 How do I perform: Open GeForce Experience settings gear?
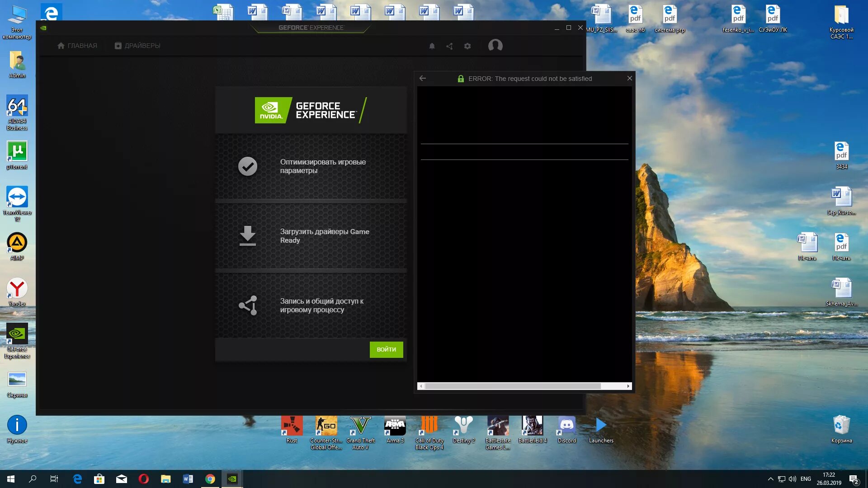click(467, 46)
